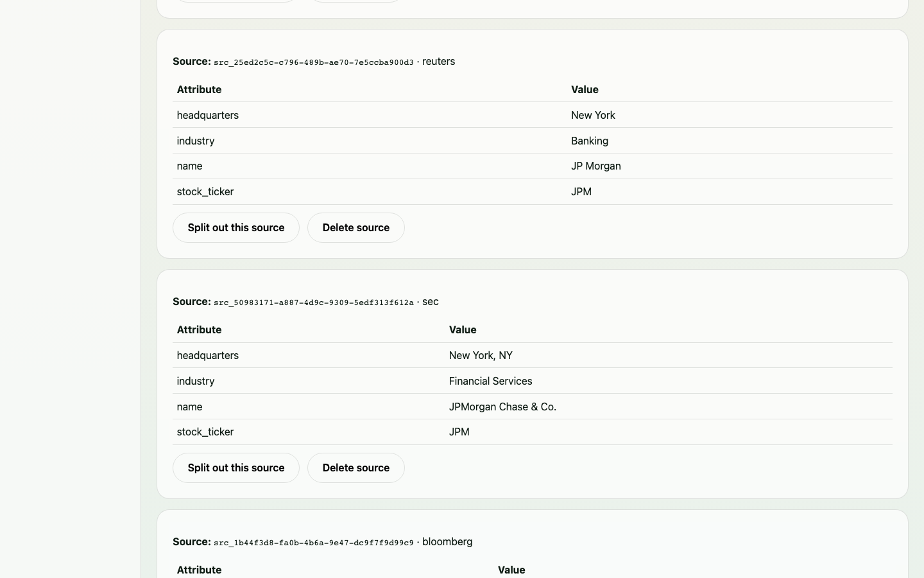Click the Value column header in bloomberg table
The image size is (924, 578).
(511, 570)
